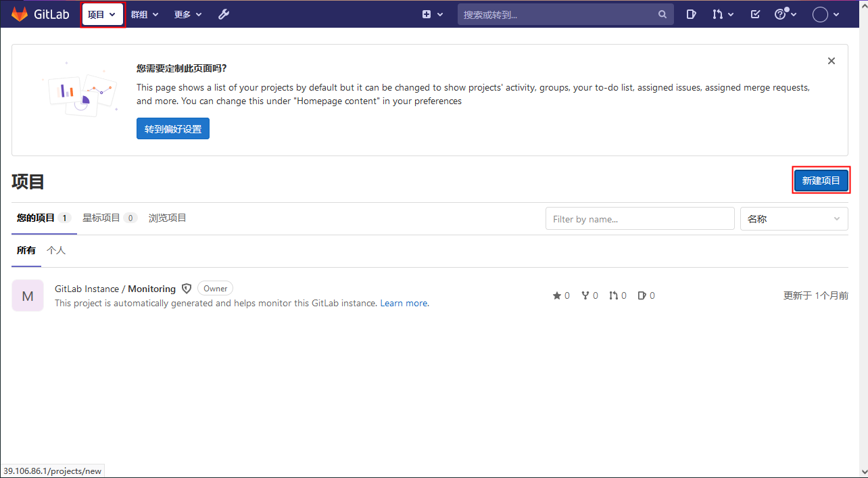Switch to the 浏览项目 tab
The image size is (868, 478).
pos(167,218)
